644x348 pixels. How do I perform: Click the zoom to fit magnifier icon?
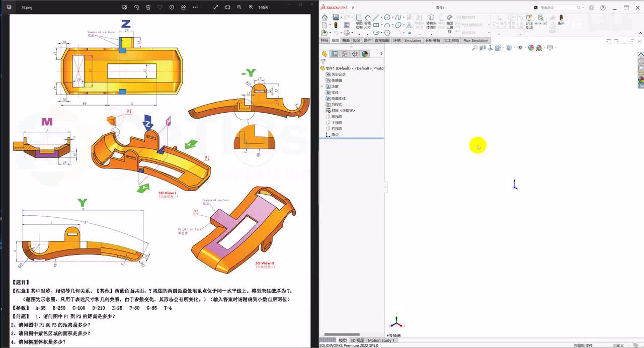click(475, 48)
